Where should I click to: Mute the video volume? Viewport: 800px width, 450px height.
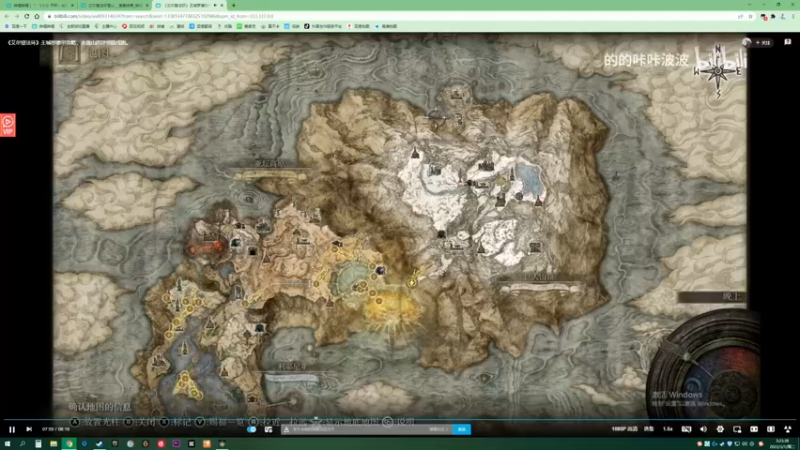[x=704, y=429]
